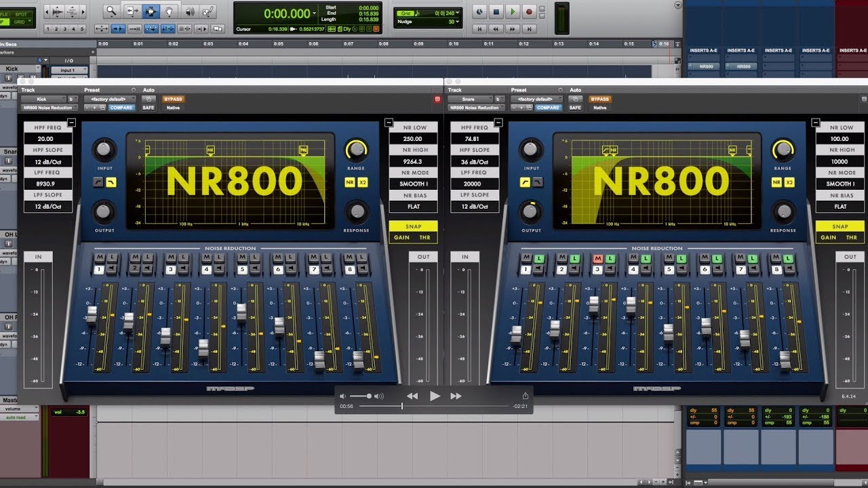Click the INPUT knob in Kick plugin
Viewport: 868px width, 488px height.
[x=103, y=149]
